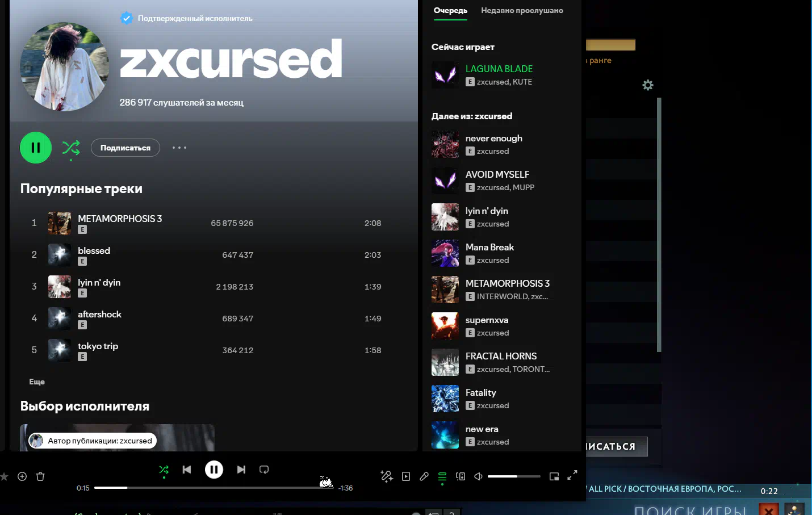The width and height of the screenshot is (812, 515).
Task: Open the KUTE artist link under LAGUNA BLADE
Action: click(522, 82)
